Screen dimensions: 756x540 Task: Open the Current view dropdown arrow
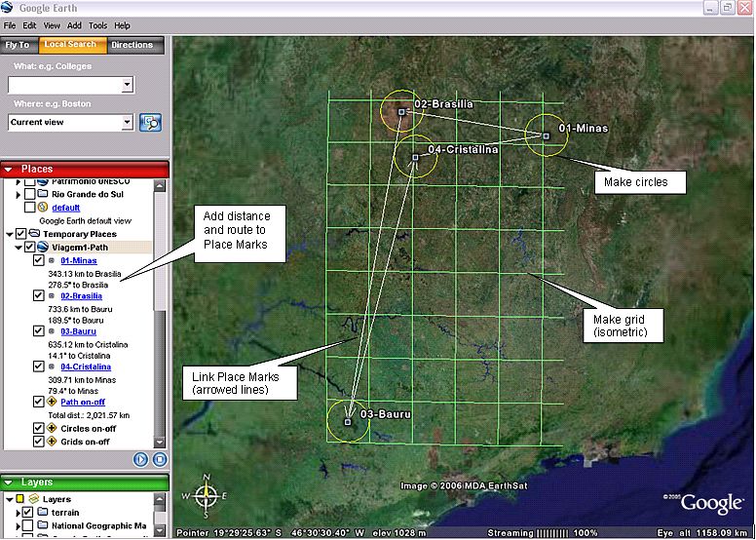127,122
